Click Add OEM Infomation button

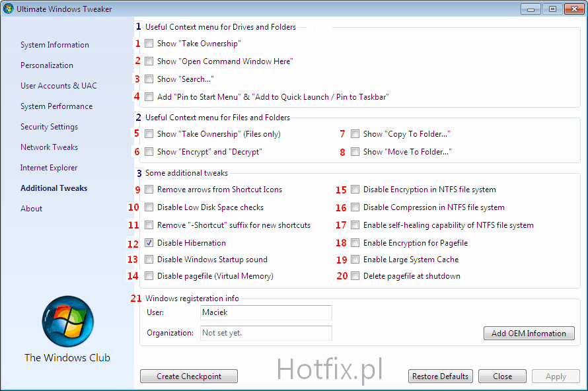pyautogui.click(x=529, y=334)
